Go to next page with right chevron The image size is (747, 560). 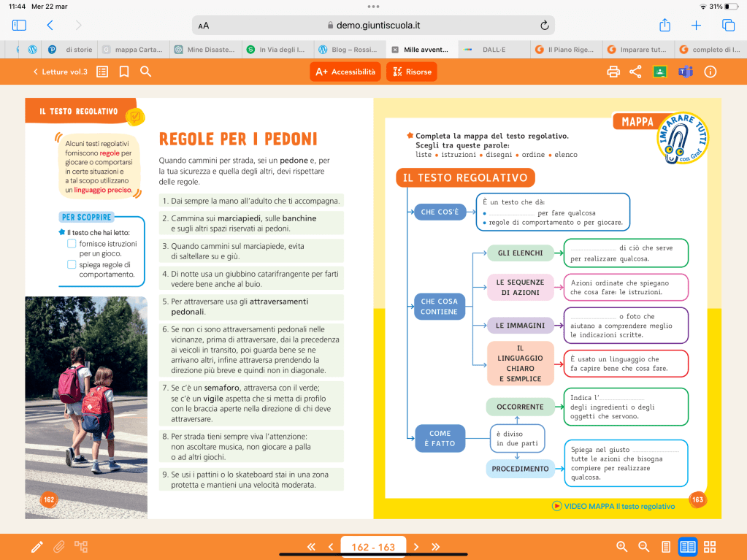[416, 547]
